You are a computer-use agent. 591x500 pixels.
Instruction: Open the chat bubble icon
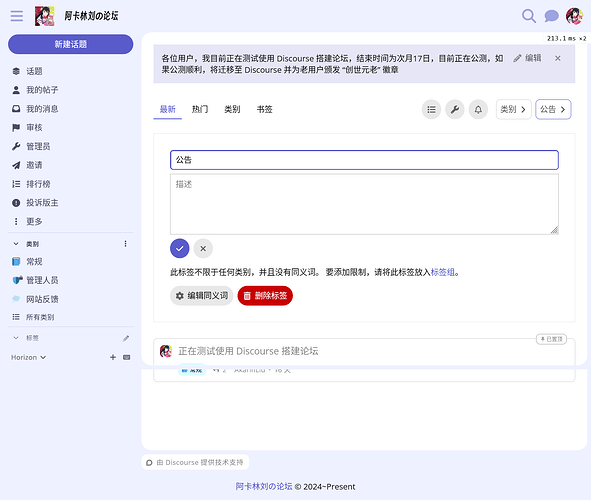pyautogui.click(x=551, y=16)
